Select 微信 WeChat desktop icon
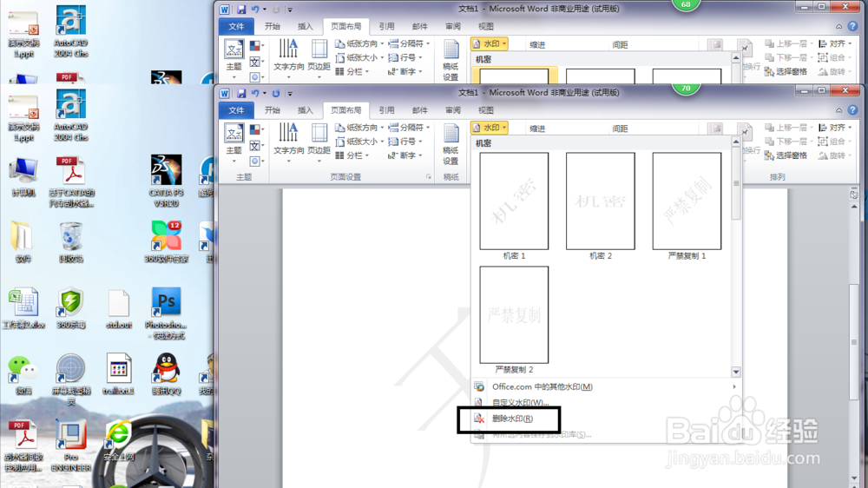 pos(23,374)
